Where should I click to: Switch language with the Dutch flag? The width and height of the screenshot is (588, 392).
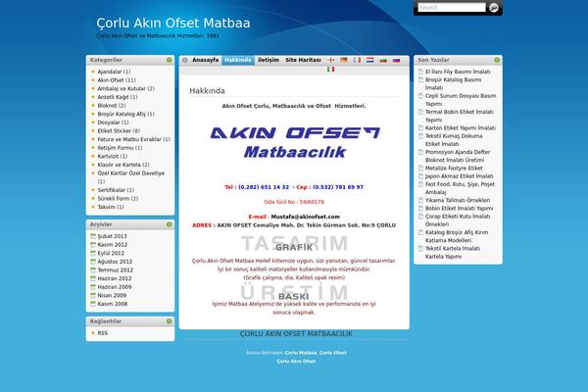[x=370, y=60]
